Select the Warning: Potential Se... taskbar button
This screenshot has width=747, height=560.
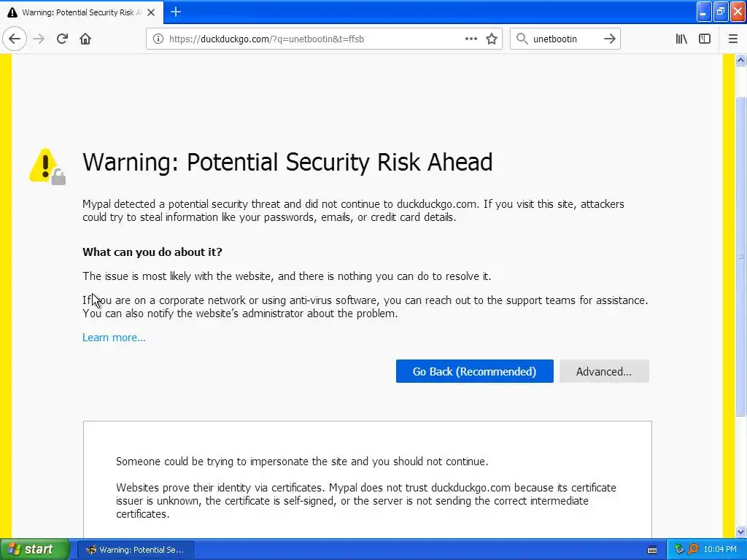pos(135,550)
